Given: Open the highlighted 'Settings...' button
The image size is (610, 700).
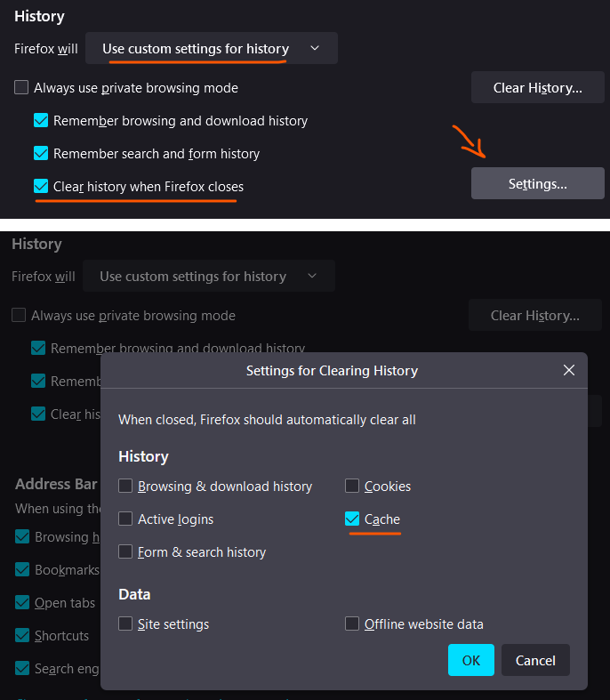Looking at the screenshot, I should click(538, 183).
